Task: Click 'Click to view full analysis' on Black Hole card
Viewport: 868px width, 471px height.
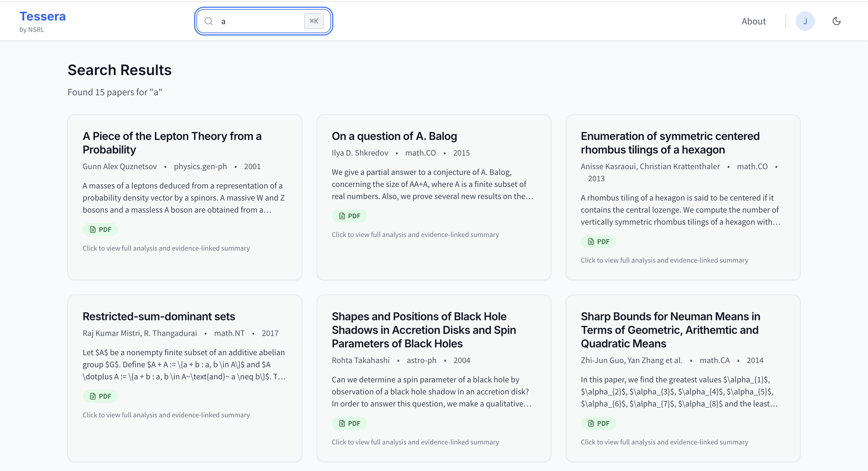Action: coord(415,442)
